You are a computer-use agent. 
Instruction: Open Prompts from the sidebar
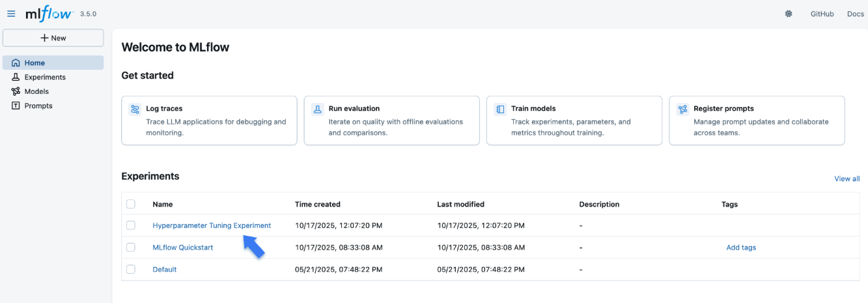point(53,106)
